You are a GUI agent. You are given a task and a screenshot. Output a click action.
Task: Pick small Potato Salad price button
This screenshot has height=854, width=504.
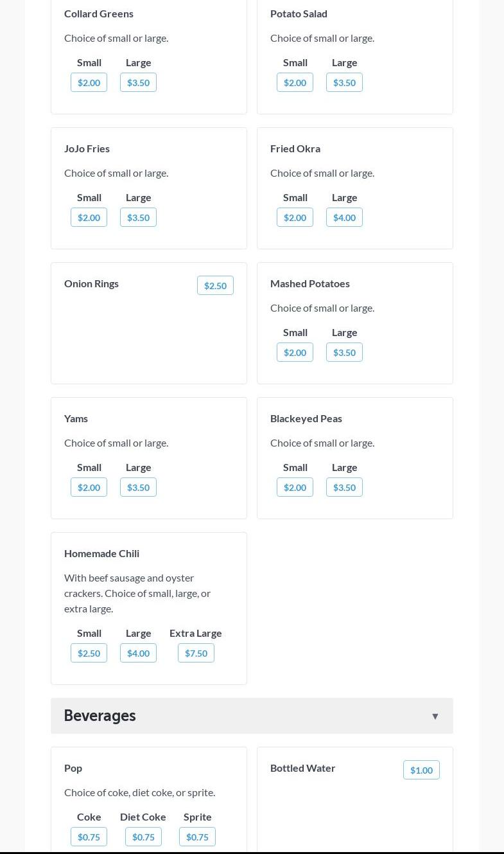(295, 82)
